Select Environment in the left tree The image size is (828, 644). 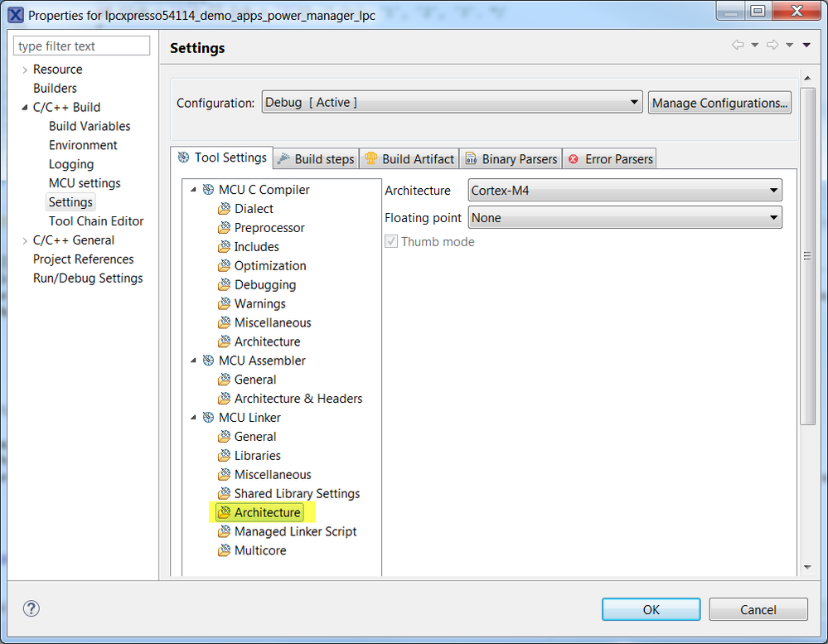(x=83, y=145)
